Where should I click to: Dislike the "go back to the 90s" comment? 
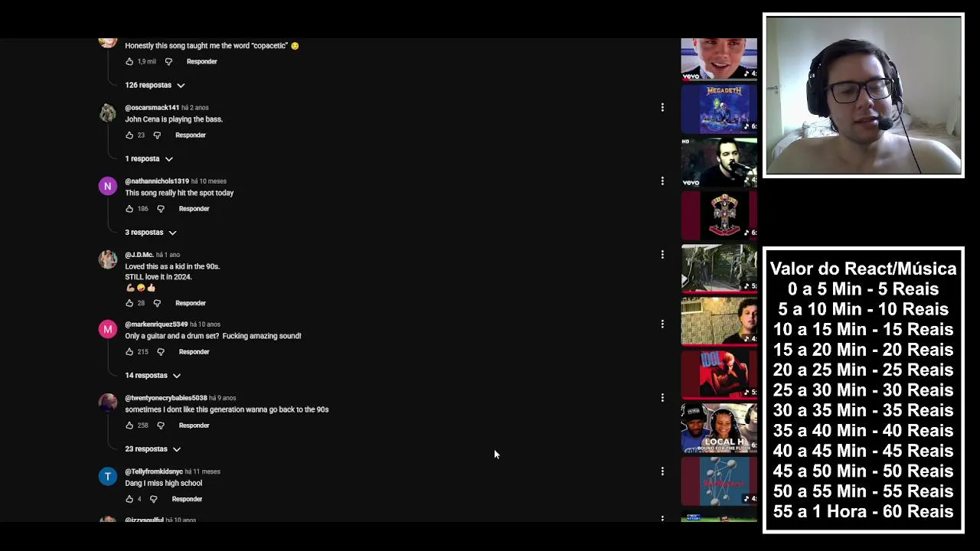(x=161, y=425)
